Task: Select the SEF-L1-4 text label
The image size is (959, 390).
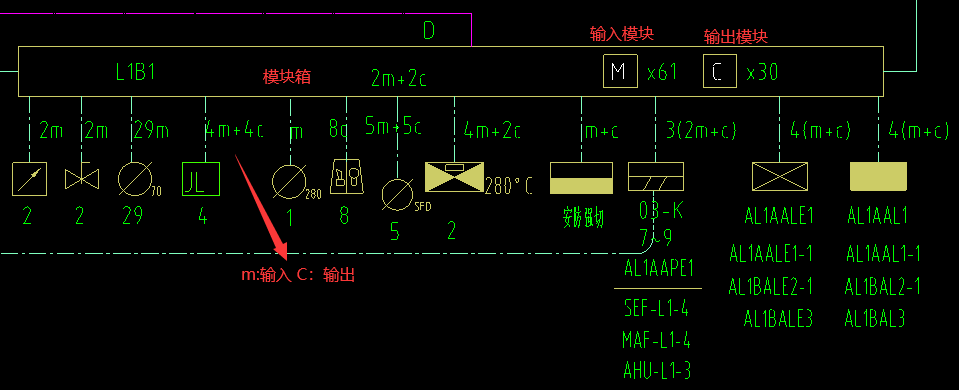Action: click(656, 309)
